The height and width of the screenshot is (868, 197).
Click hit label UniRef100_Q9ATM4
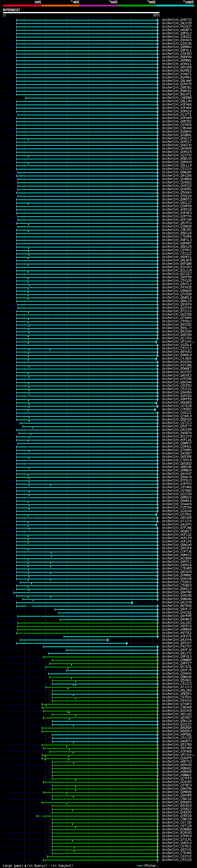coord(177,789)
